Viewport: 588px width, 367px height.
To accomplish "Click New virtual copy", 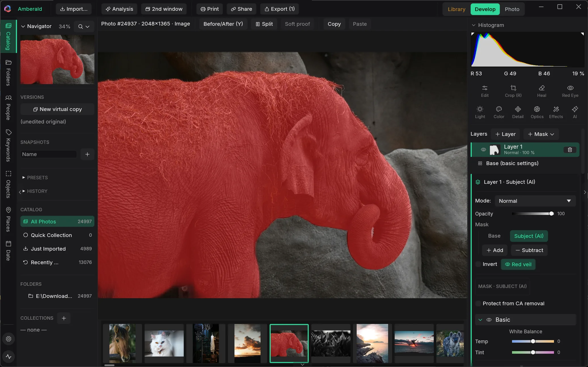I will click(57, 109).
